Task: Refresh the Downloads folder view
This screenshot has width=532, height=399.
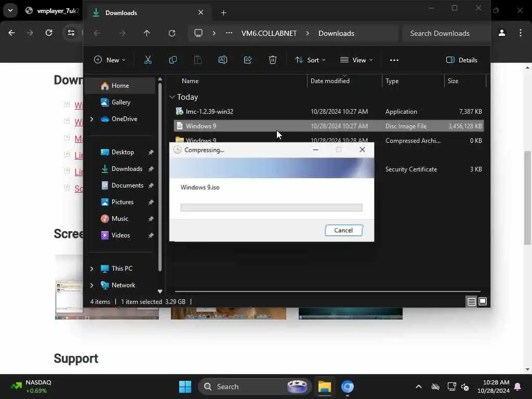Action: click(x=171, y=33)
